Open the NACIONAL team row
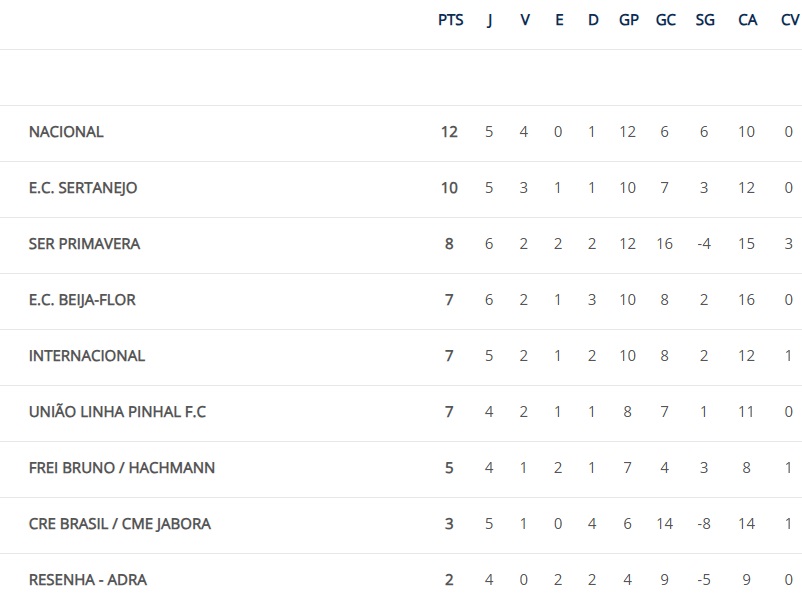 coord(401,133)
